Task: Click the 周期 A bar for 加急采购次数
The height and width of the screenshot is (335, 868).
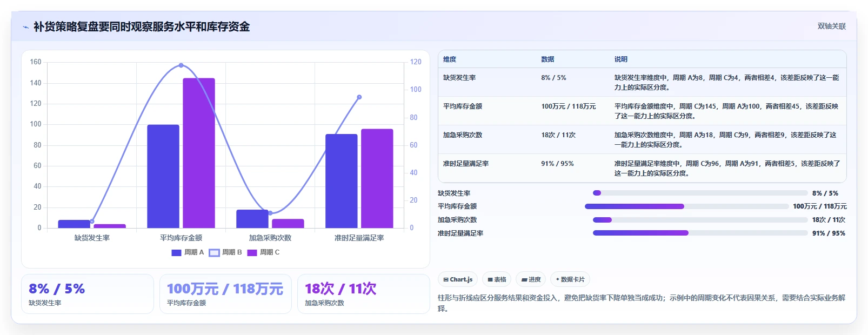Action: 252,219
